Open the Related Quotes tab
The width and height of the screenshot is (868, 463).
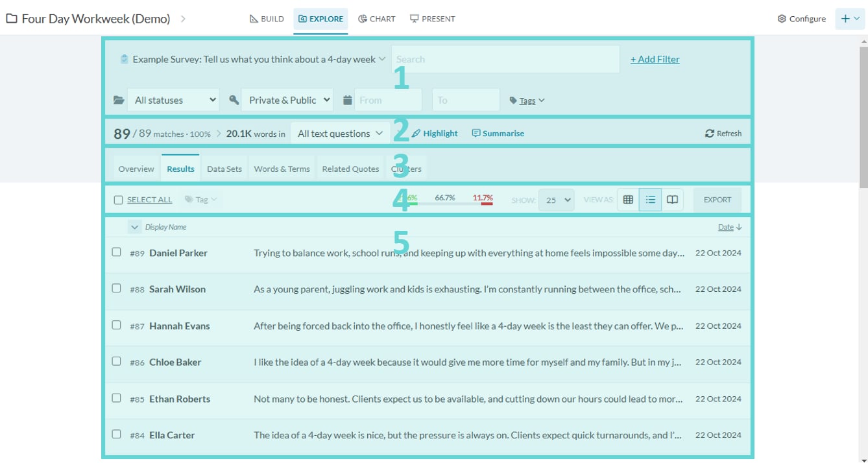point(350,169)
